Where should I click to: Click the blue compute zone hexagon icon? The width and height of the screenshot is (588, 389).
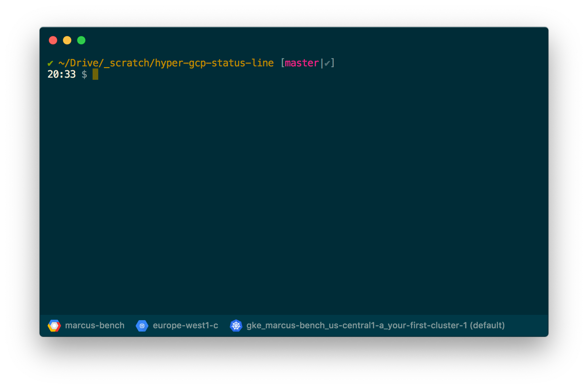[142, 325]
